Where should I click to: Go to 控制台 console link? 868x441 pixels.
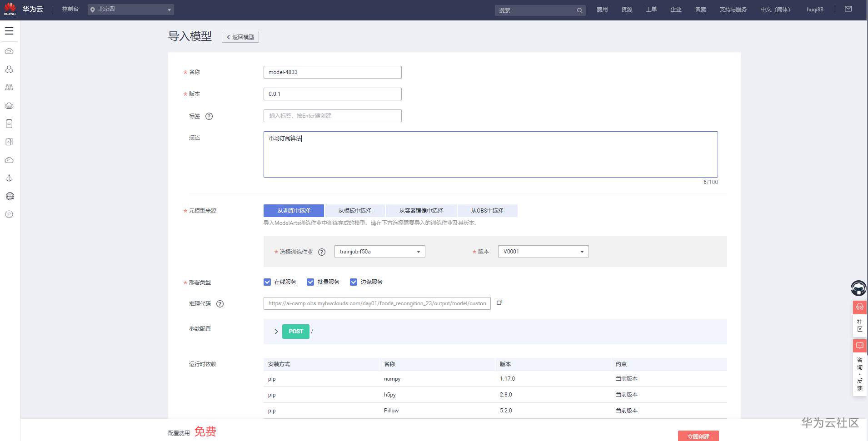pos(70,9)
